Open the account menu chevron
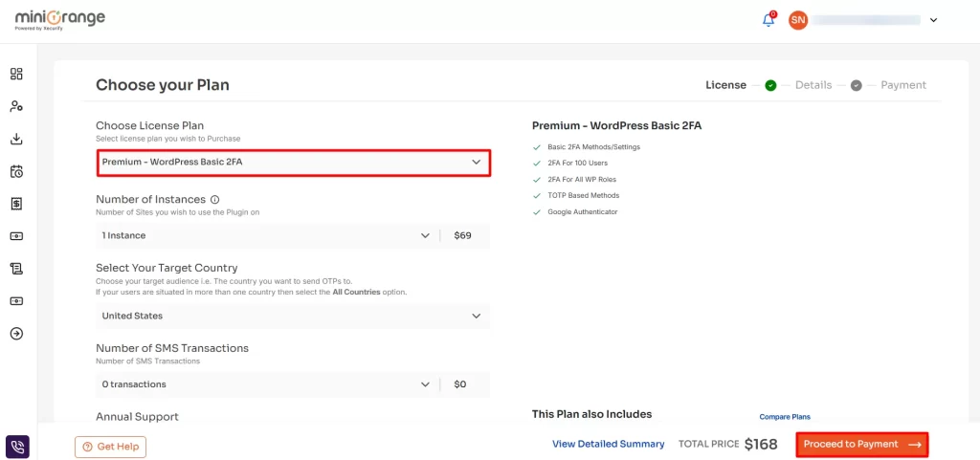This screenshot has height=460, width=980. (933, 20)
